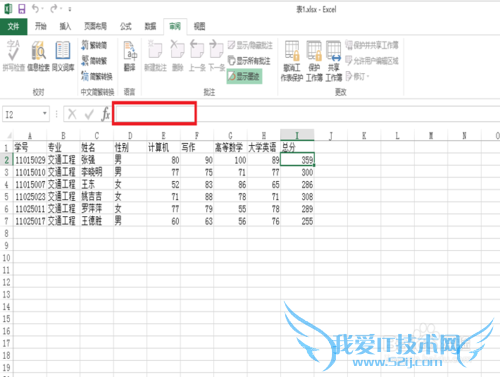The height and width of the screenshot is (377, 500).
Task: Click the Excel application icon in title bar
Action: 8,9
